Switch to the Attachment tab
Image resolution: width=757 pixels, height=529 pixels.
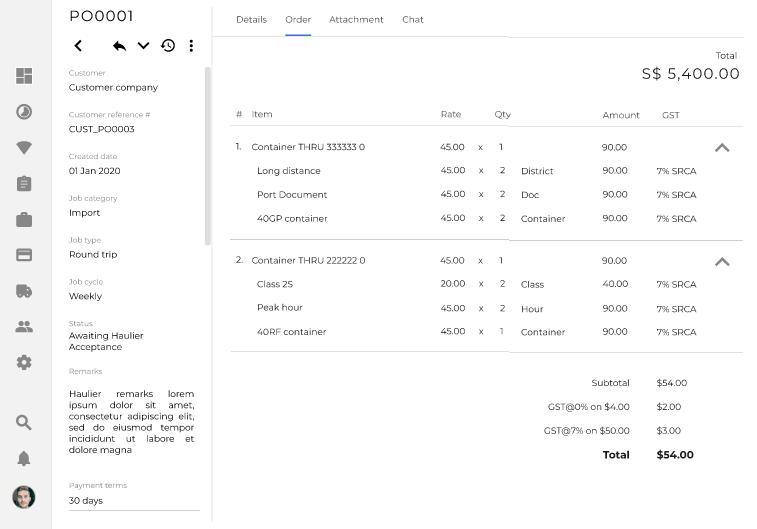(356, 20)
